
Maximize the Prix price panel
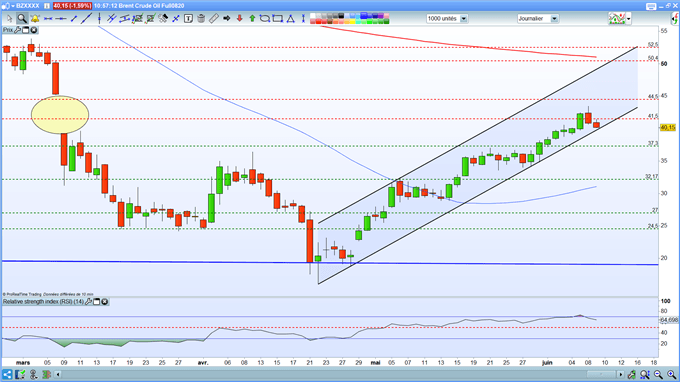click(x=26, y=30)
